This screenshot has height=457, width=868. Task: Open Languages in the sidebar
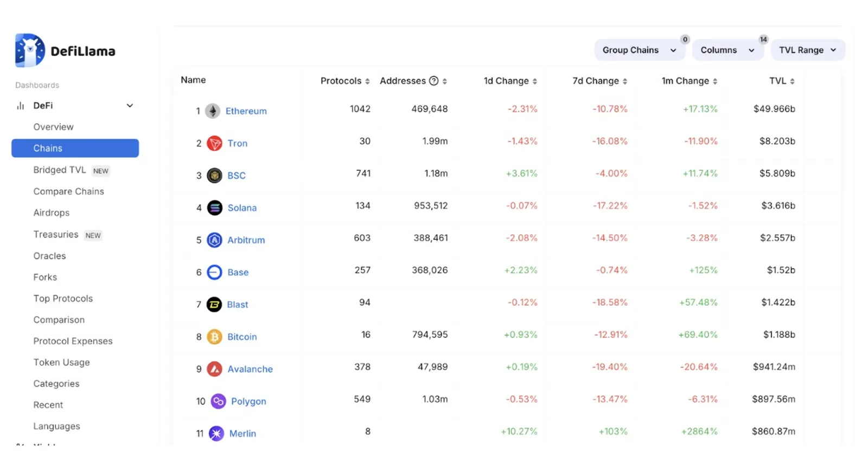(56, 426)
